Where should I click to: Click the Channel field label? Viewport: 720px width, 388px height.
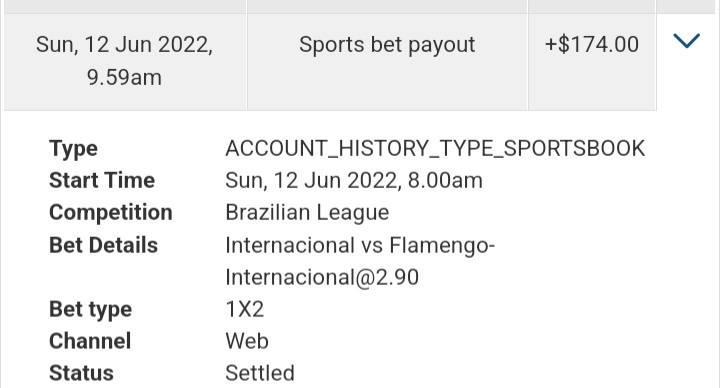[x=90, y=341]
